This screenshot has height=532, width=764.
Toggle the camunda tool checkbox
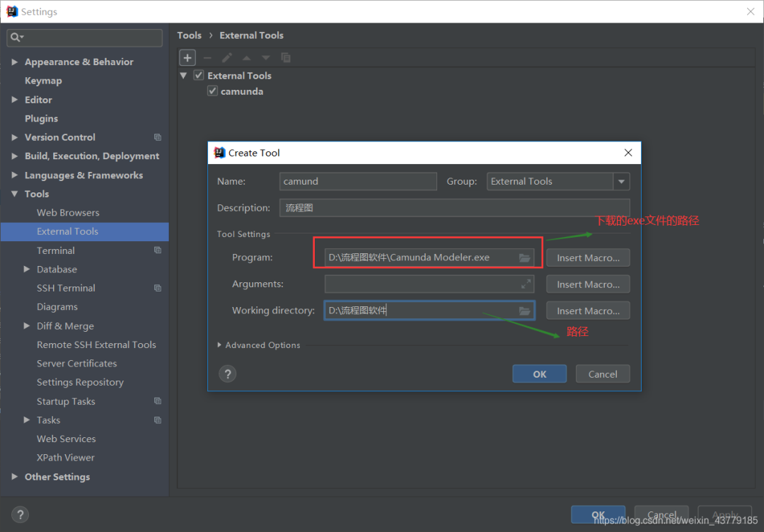[x=212, y=91]
